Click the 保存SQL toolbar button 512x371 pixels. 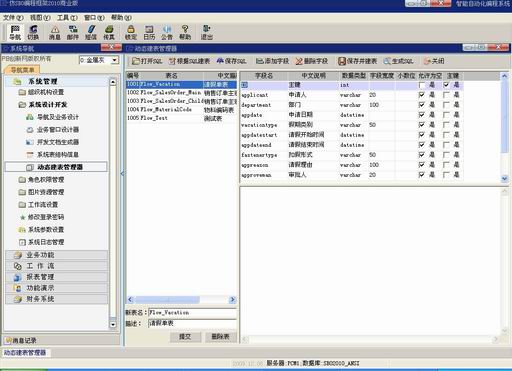coord(231,61)
